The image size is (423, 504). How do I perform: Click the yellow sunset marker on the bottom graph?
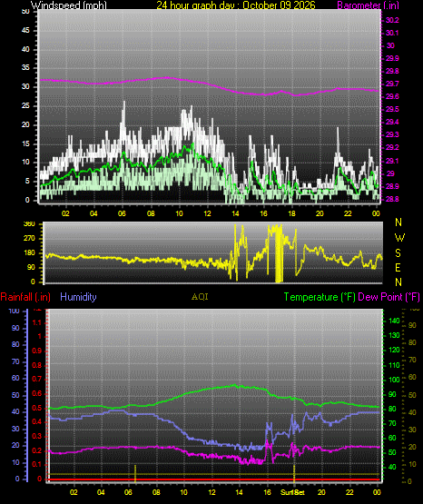pos(294,473)
